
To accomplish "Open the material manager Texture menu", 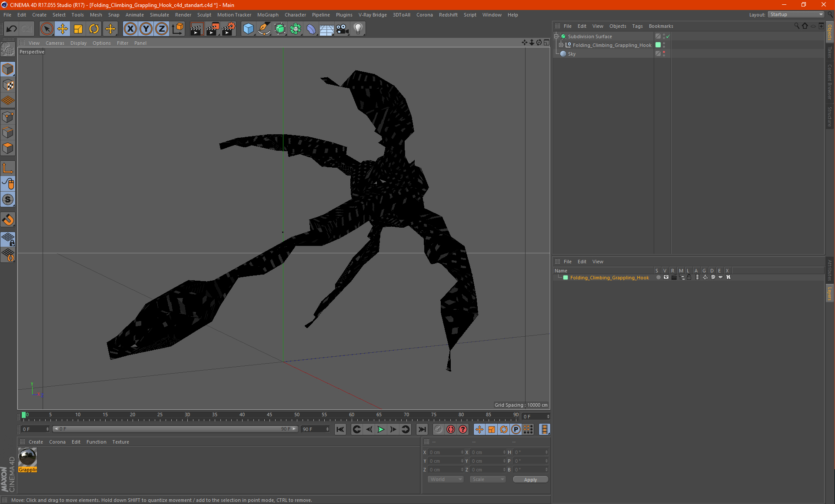I will pos(120,442).
